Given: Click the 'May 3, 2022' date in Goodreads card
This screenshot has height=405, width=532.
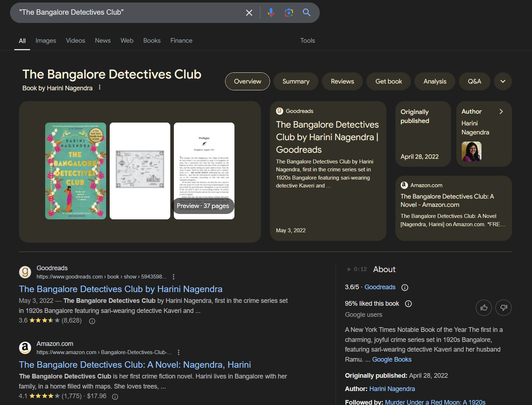Looking at the screenshot, I should [x=291, y=230].
